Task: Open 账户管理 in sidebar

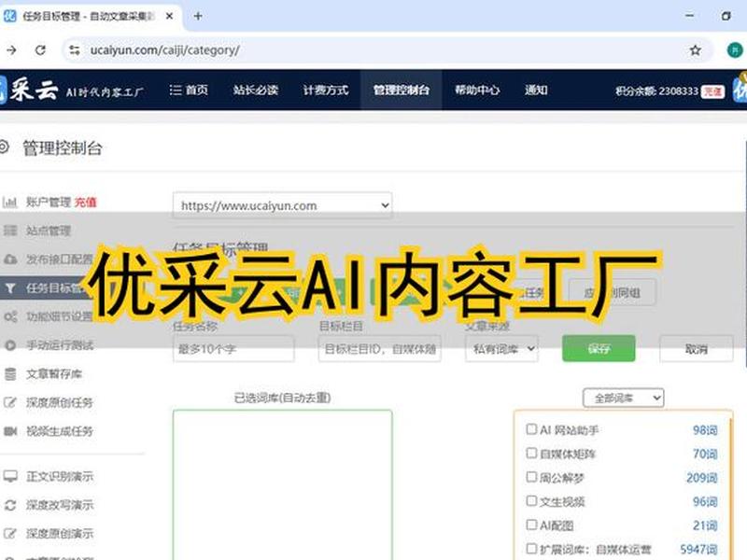Action: point(49,203)
